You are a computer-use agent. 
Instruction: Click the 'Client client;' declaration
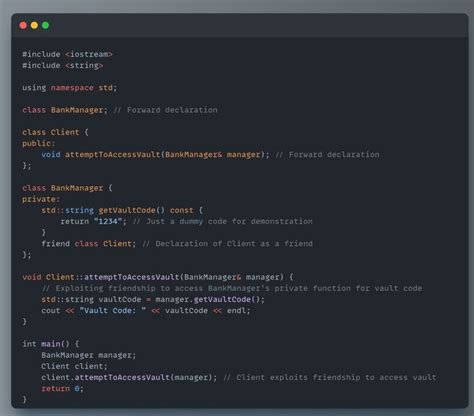(x=74, y=366)
